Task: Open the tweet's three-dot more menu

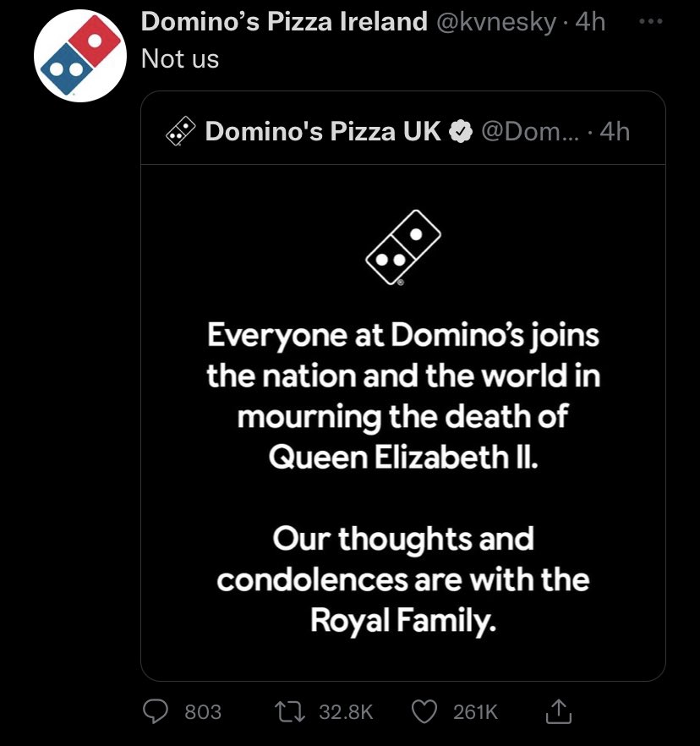Action: point(648,21)
